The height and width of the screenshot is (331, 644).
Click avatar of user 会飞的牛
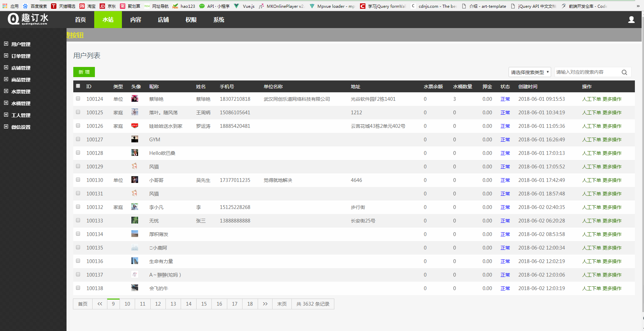(134, 288)
